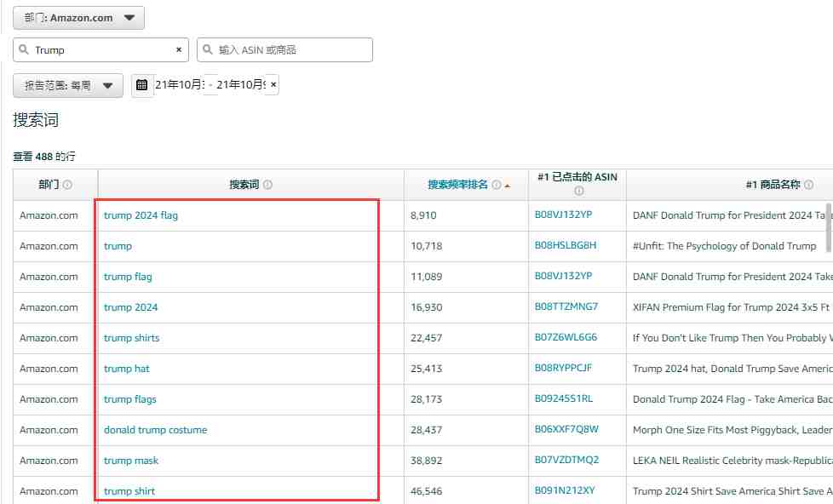Open search term trump 2024 flag
833x504 pixels.
tap(141, 215)
